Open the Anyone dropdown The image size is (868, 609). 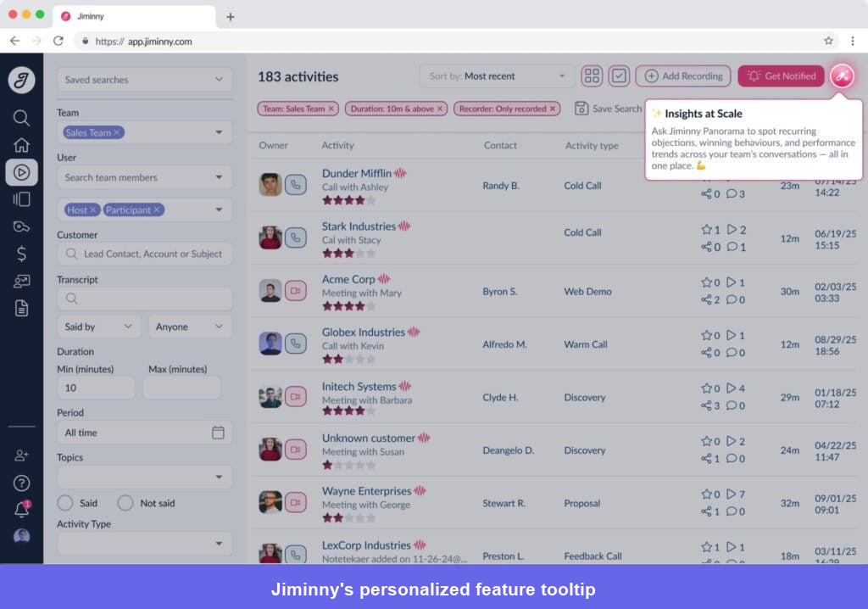click(190, 327)
